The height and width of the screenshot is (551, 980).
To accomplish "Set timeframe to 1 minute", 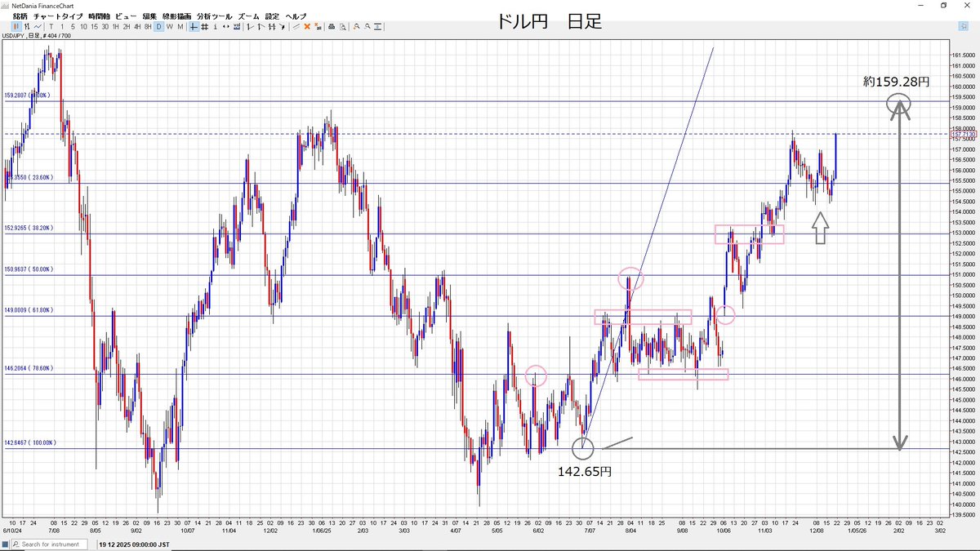I will tap(62, 26).
